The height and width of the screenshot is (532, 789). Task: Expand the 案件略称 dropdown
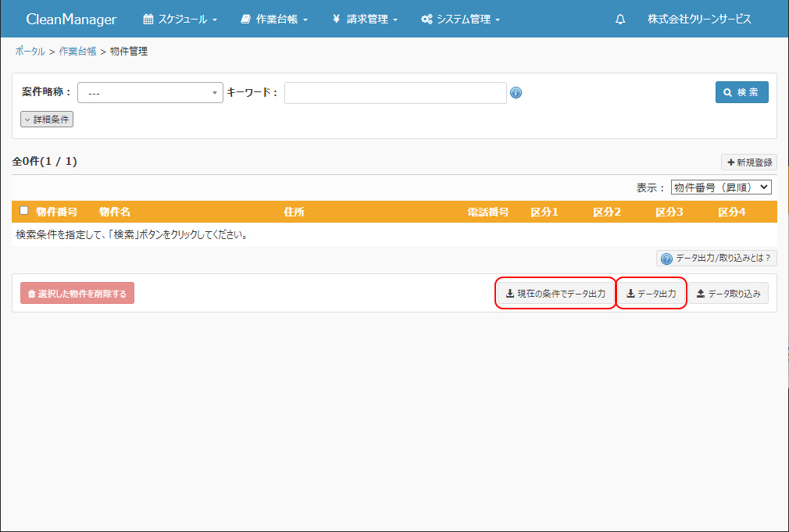tap(150, 93)
